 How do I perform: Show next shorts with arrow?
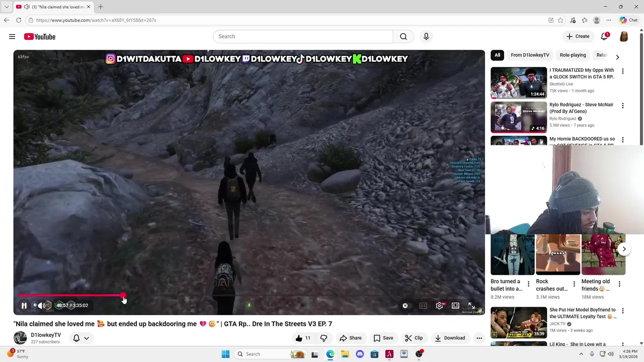pos(624,249)
